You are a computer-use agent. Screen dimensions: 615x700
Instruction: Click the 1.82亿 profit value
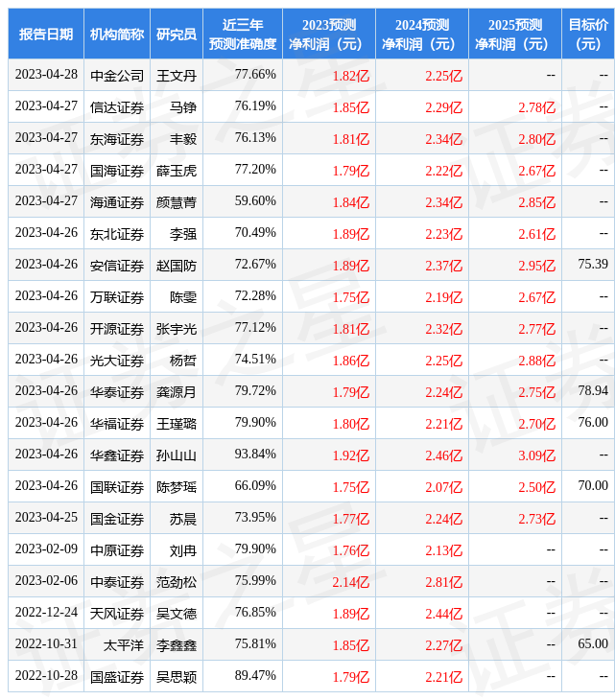[x=350, y=76]
